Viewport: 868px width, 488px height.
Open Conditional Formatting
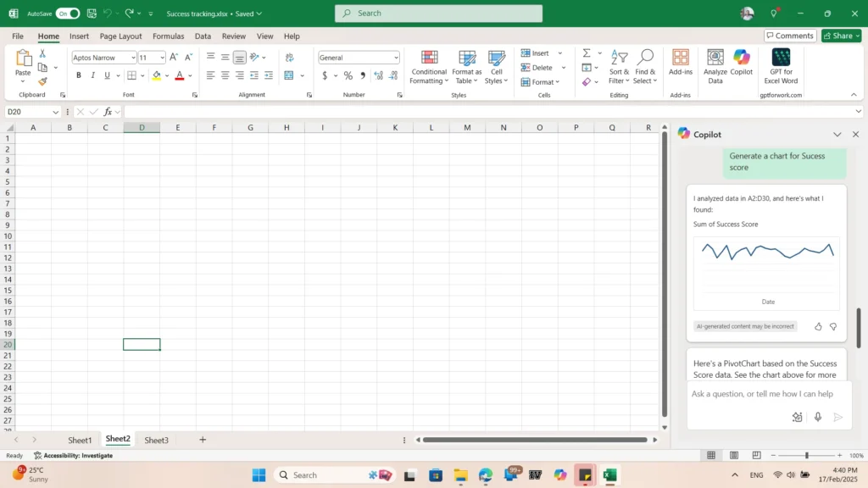[429, 67]
